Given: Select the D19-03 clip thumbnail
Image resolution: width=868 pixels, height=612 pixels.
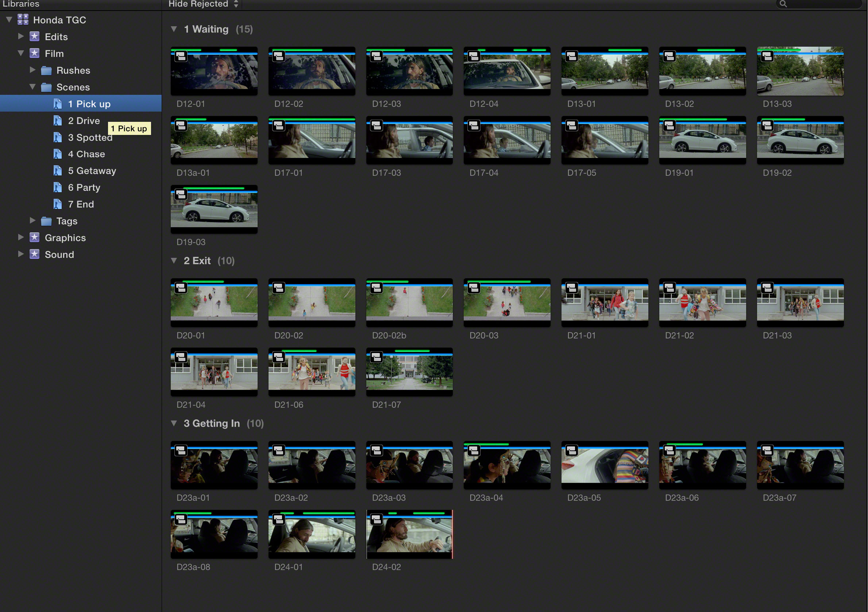Looking at the screenshot, I should [214, 209].
